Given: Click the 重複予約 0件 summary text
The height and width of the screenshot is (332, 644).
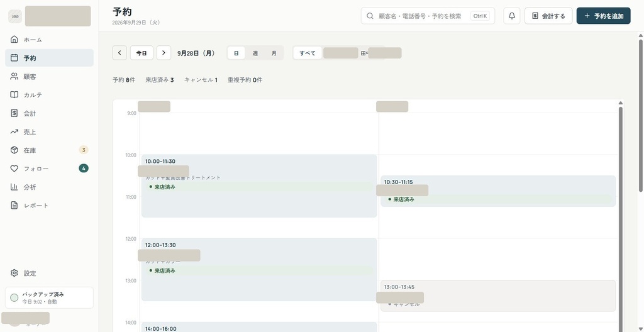Looking at the screenshot, I should [x=245, y=80].
